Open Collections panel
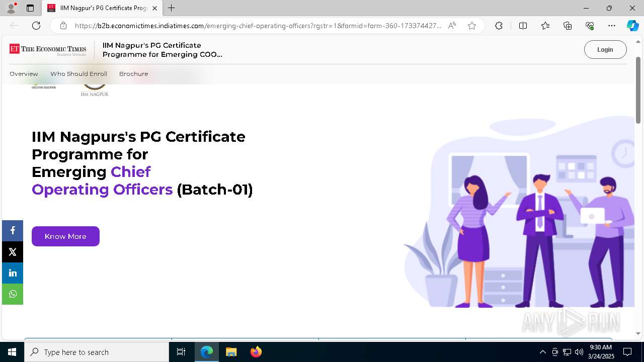Screen dimensions: 644x362 click(x=568, y=26)
